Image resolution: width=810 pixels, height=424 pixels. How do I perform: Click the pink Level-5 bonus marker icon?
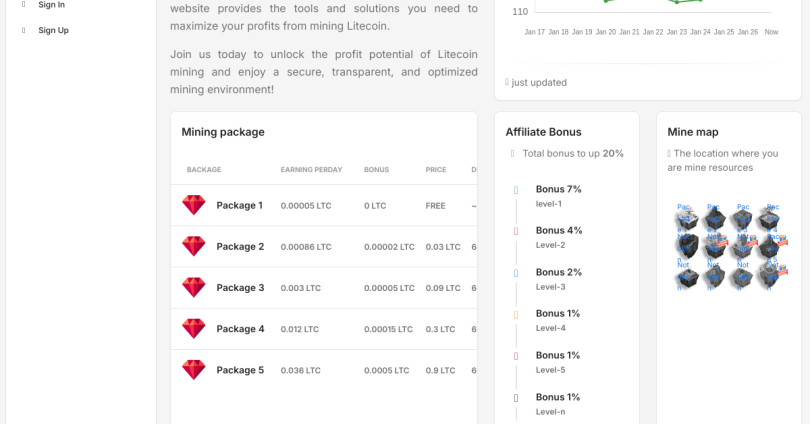516,356
